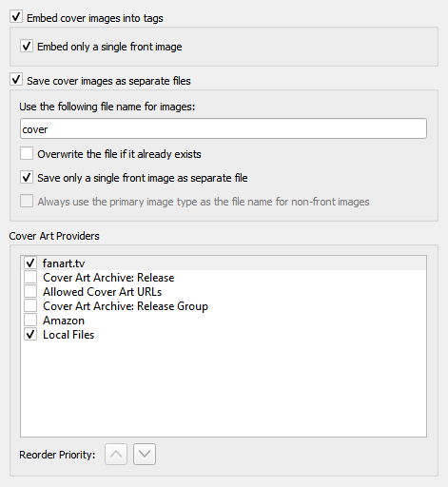Disable the fanart.tv provider checkbox
The height and width of the screenshot is (487, 448).
point(30,263)
